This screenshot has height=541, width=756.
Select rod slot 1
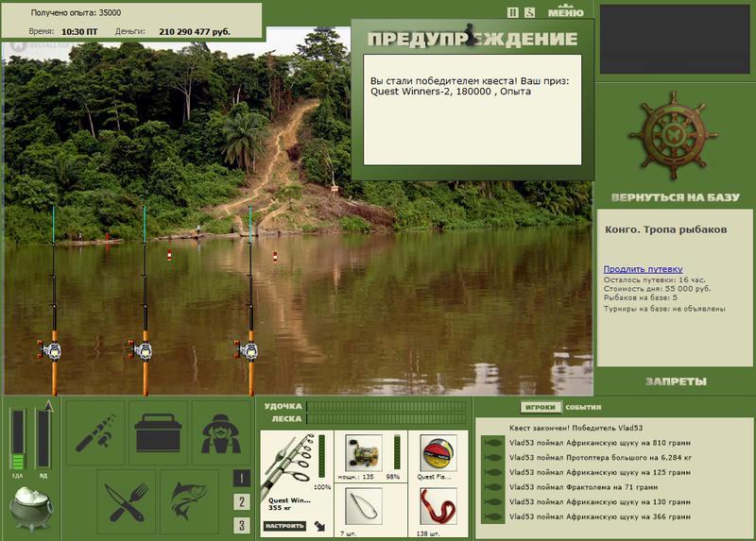[242, 479]
